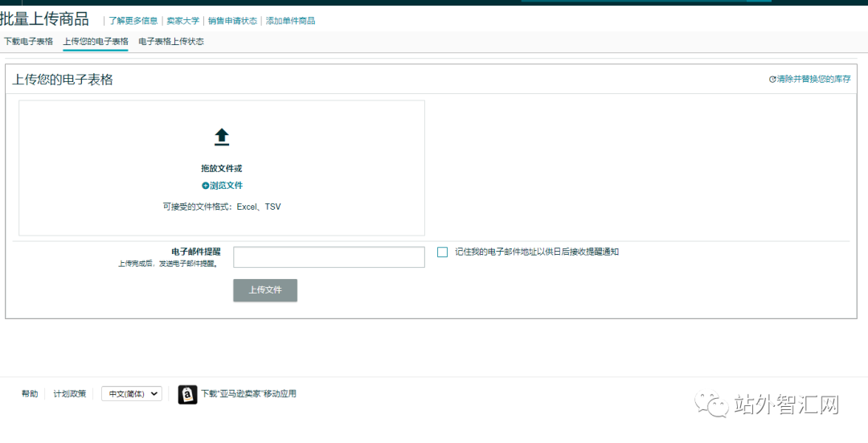Click the 上传您的电子表格 section heading
The width and height of the screenshot is (868, 443).
point(63,80)
